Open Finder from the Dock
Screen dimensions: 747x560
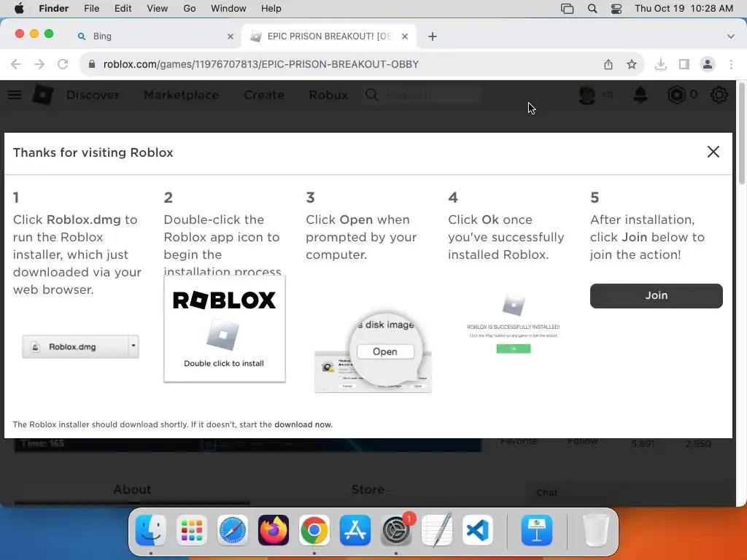click(x=151, y=530)
